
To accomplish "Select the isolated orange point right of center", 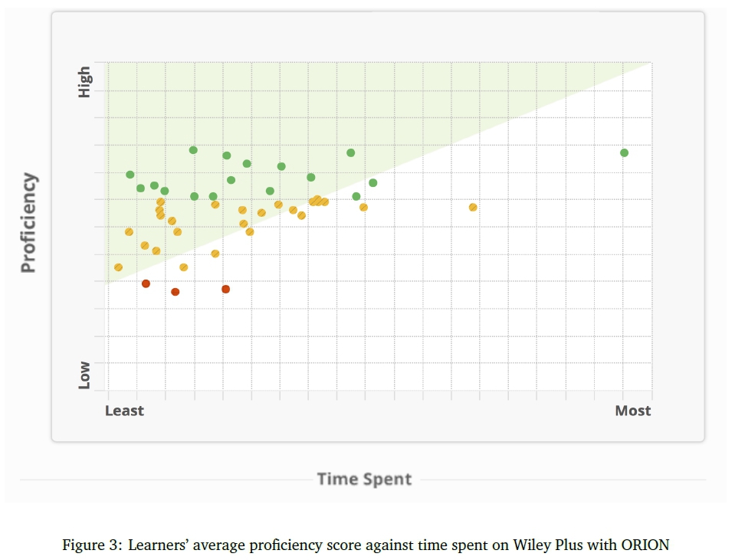I will point(473,207).
